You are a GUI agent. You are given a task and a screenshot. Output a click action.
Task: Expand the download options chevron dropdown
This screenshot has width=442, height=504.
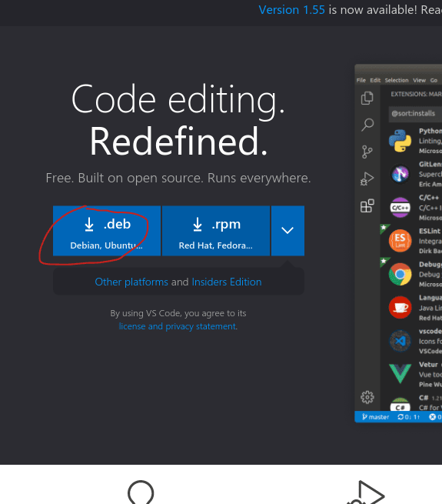pyautogui.click(x=287, y=231)
